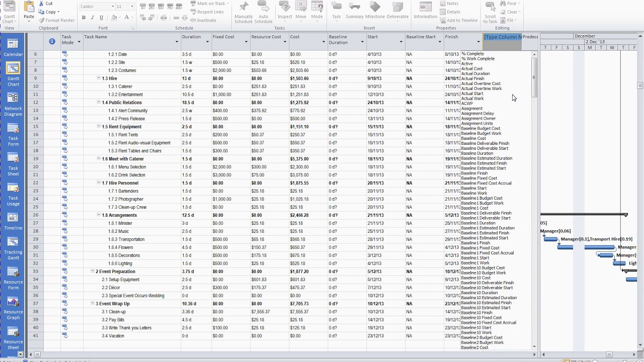
Task: Click the Indicators column info icon
Action: tap(52, 41)
